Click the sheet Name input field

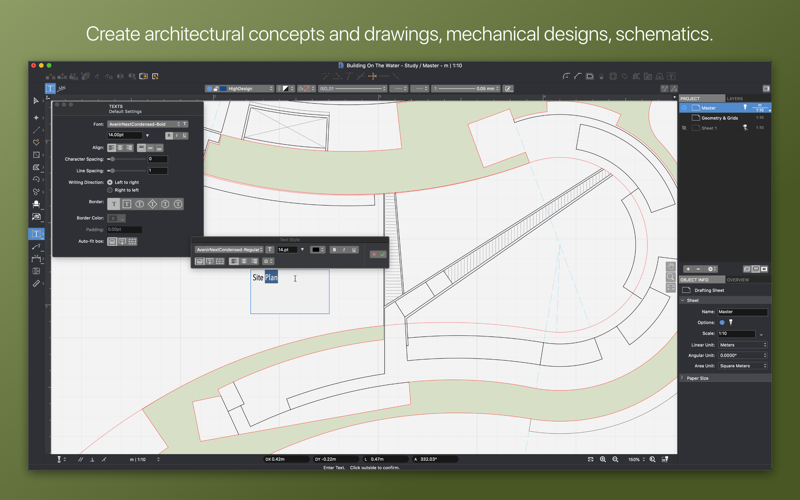tap(742, 312)
